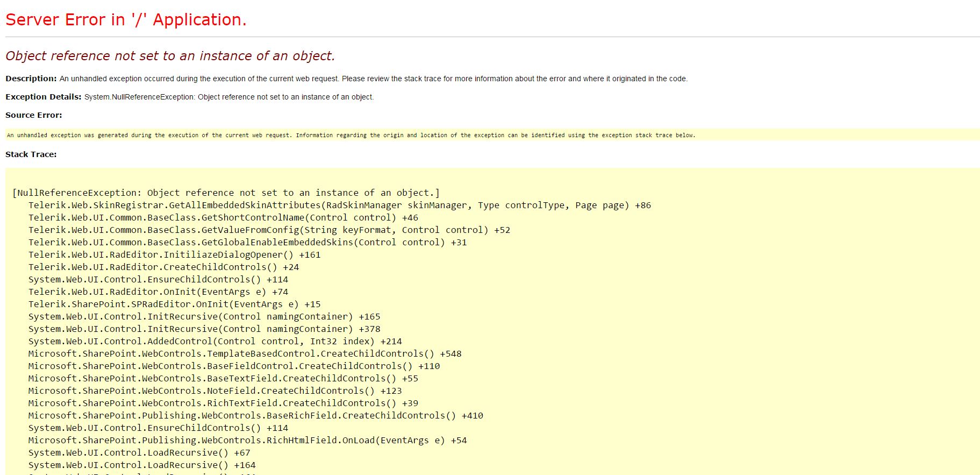Click the italic 'Object reference not set' subtitle
This screenshot has width=980, height=475.
point(170,56)
